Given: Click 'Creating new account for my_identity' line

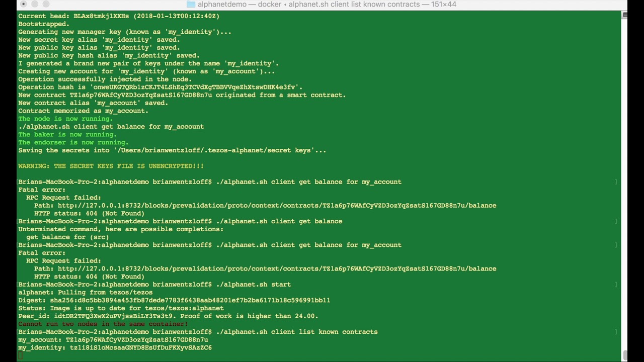Looking at the screenshot, I should click(x=146, y=71).
